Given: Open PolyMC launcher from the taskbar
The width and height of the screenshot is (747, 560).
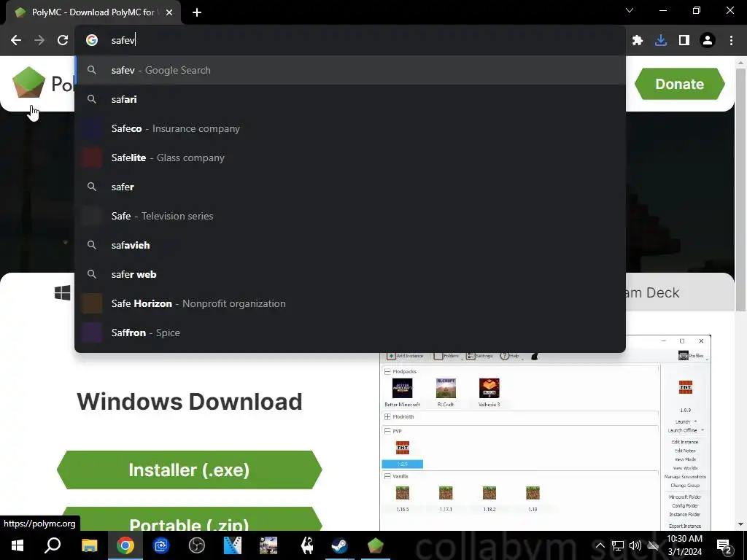Looking at the screenshot, I should coord(376,545).
